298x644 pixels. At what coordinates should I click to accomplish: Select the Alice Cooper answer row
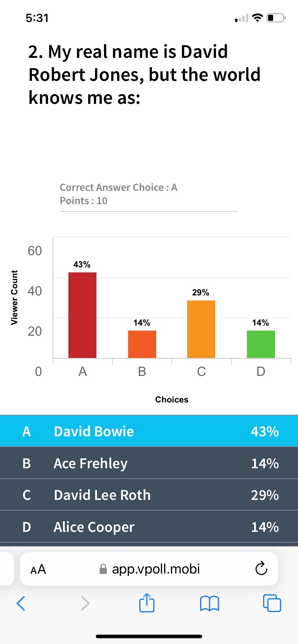[149, 527]
